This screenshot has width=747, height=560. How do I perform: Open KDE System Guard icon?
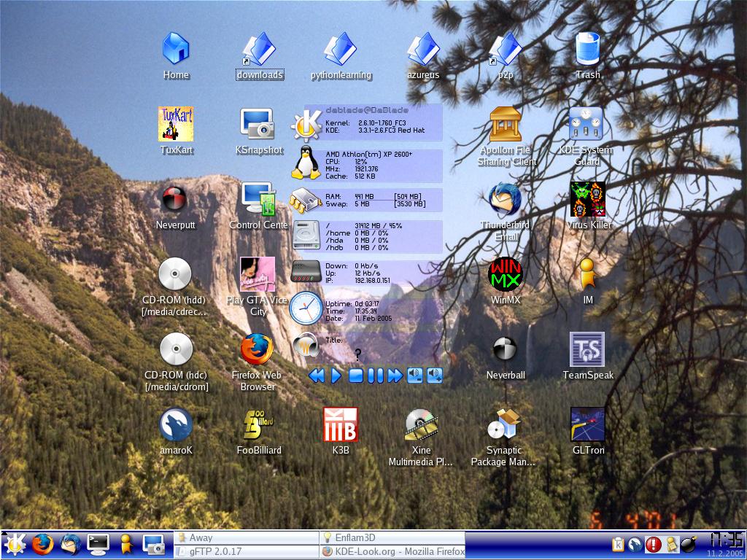pyautogui.click(x=586, y=124)
